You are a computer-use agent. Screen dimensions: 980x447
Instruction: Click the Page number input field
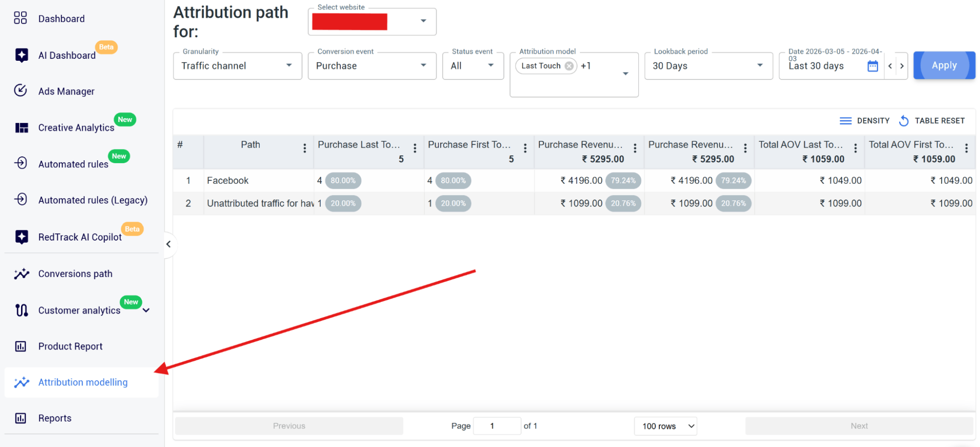click(x=497, y=426)
